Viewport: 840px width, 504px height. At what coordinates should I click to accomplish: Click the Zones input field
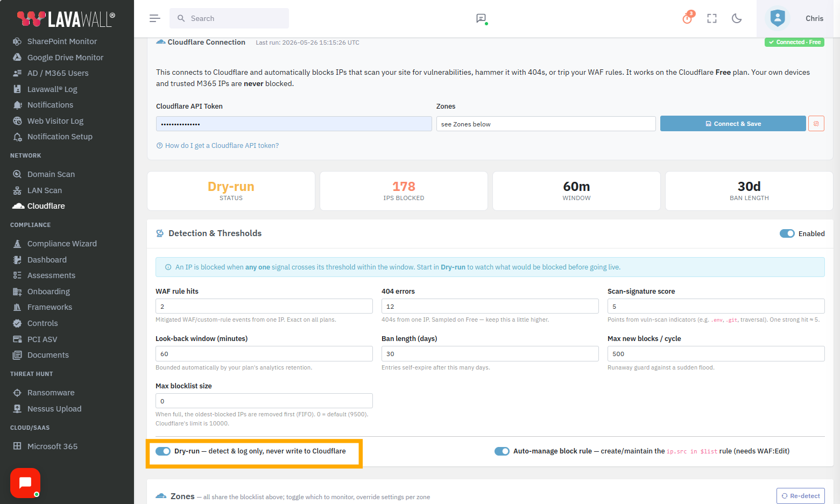point(546,124)
